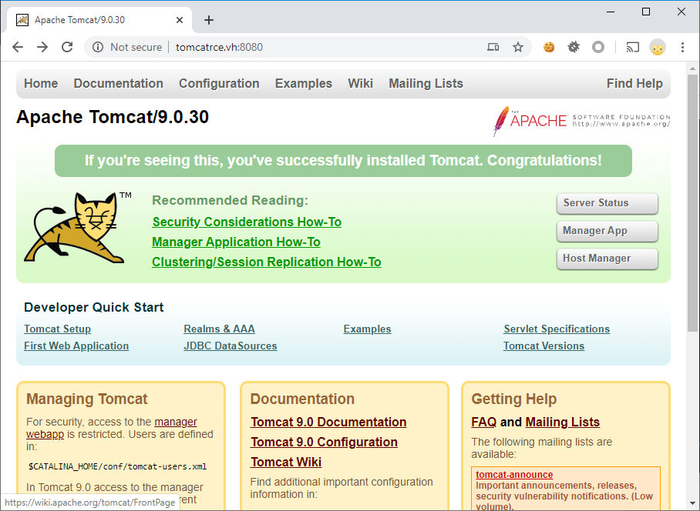This screenshot has height=511, width=700.
Task: Open the gray circle extension icon
Action: tap(598, 47)
